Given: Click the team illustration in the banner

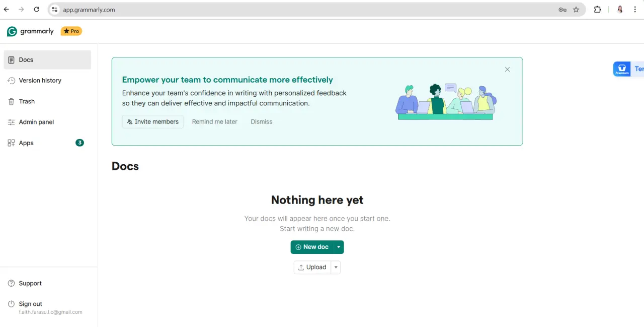Looking at the screenshot, I should 446,102.
